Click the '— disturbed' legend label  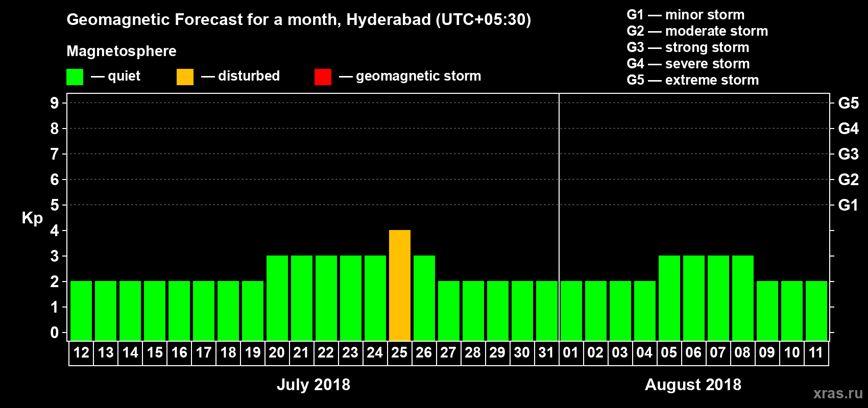(x=240, y=76)
